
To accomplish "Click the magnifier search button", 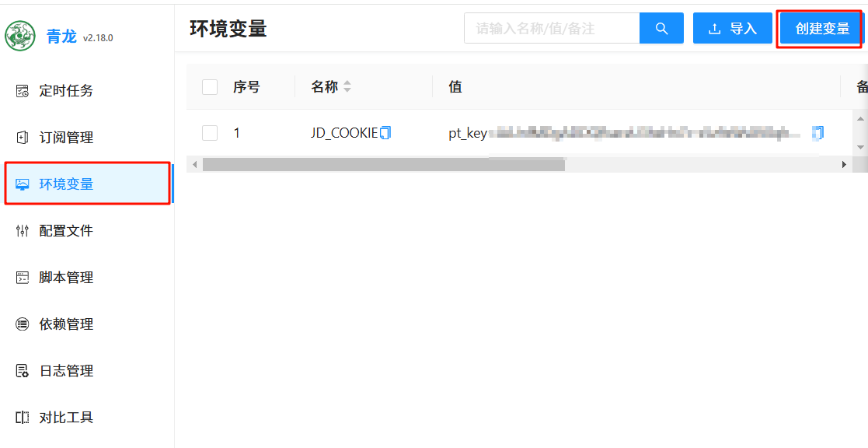I will point(661,28).
